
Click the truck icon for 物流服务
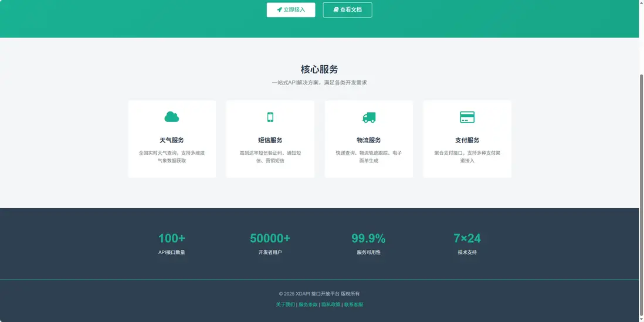click(x=369, y=117)
